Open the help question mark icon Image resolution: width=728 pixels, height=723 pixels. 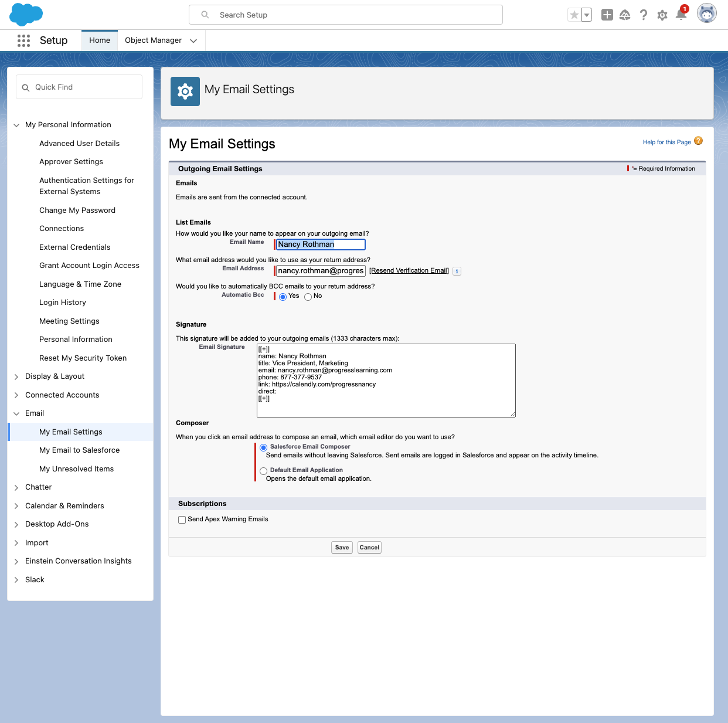tap(644, 15)
